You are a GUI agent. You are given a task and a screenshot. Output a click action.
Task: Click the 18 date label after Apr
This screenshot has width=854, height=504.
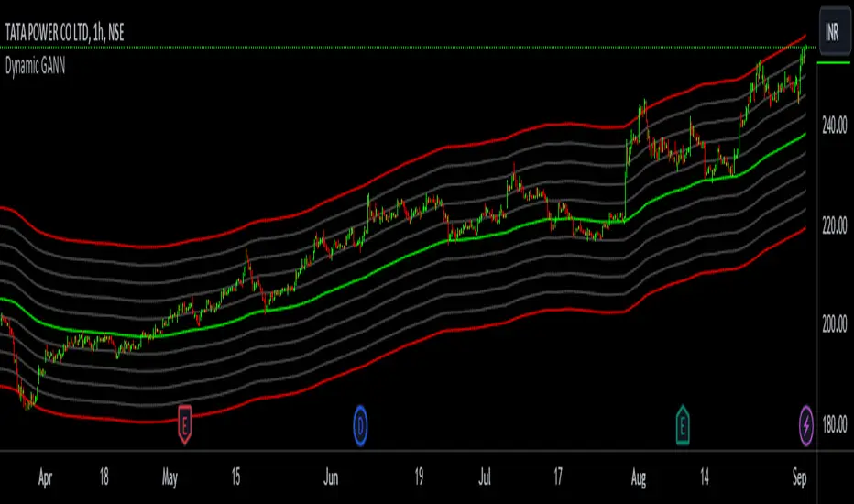104,477
